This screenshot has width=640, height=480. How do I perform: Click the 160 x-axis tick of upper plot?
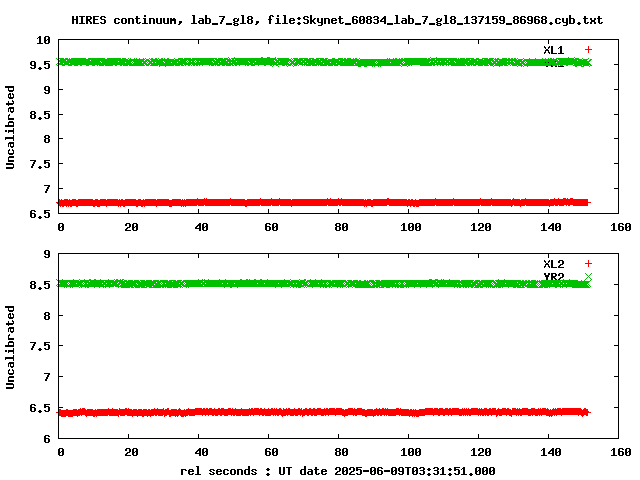621,227
